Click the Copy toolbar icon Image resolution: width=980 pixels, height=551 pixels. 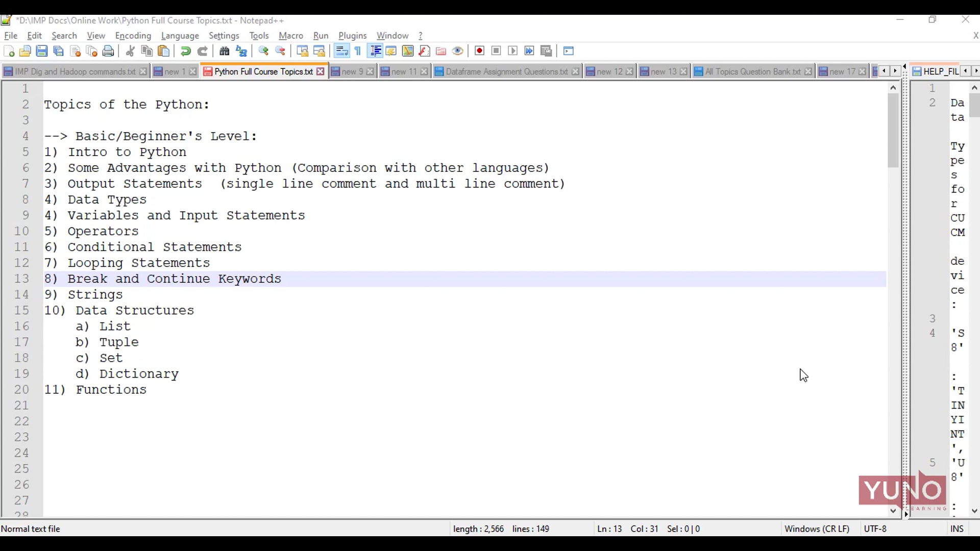pos(147,51)
